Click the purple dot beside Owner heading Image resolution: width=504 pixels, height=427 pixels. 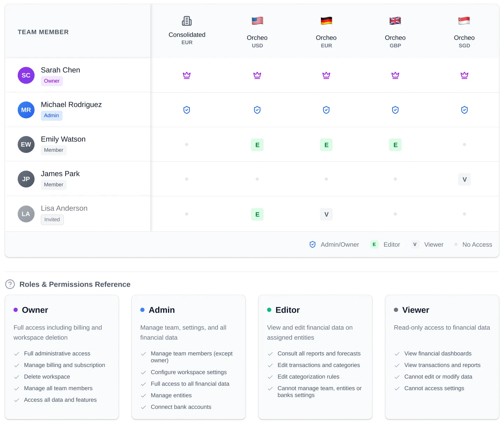tap(15, 310)
